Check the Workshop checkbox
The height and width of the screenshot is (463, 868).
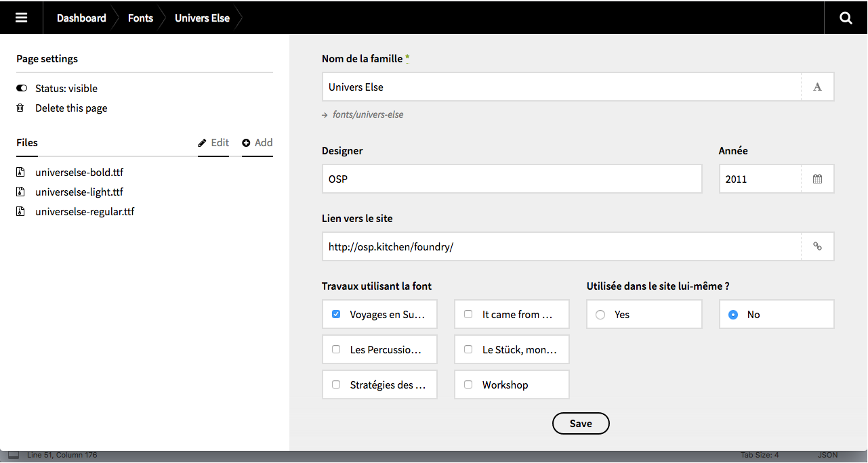point(468,385)
